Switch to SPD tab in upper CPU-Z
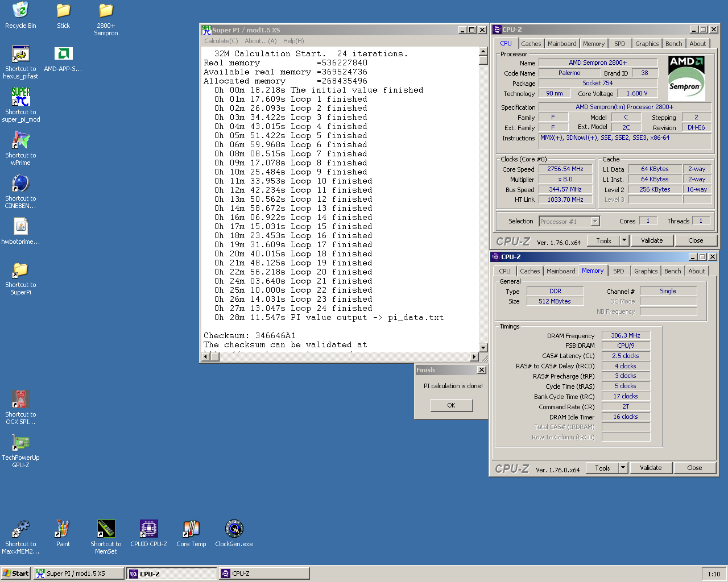Image resolution: width=728 pixels, height=582 pixels. [620, 44]
